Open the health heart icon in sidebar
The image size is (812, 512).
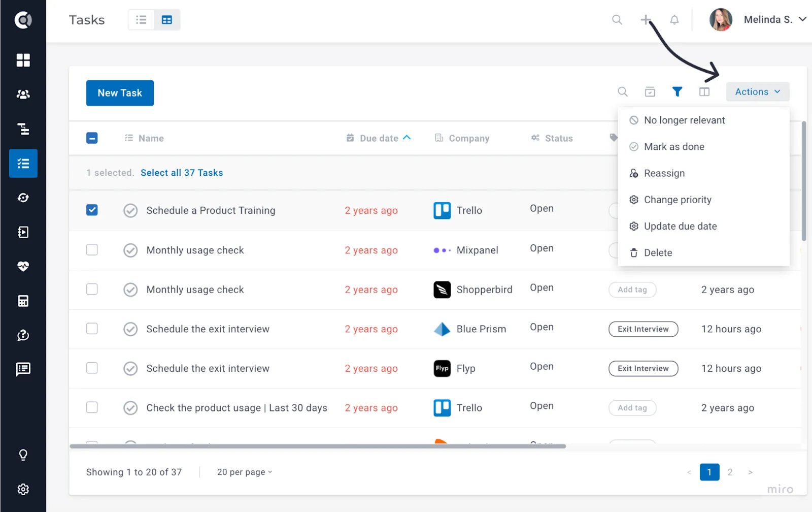tap(23, 266)
